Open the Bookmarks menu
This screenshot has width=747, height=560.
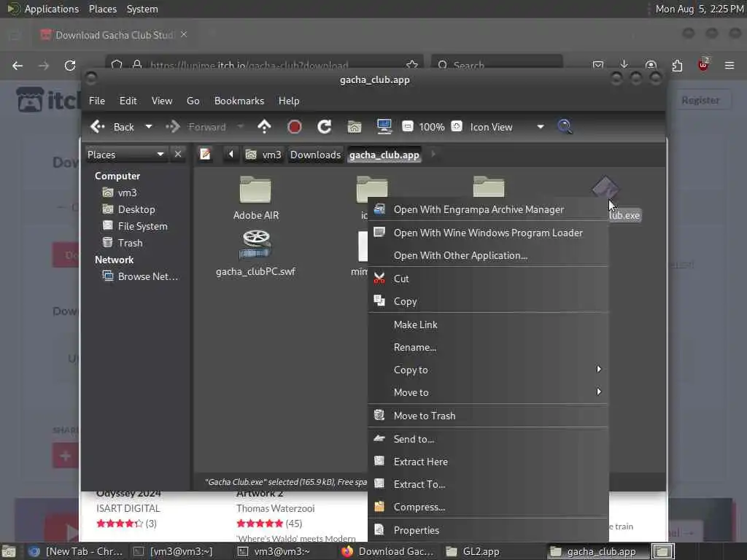(x=239, y=101)
